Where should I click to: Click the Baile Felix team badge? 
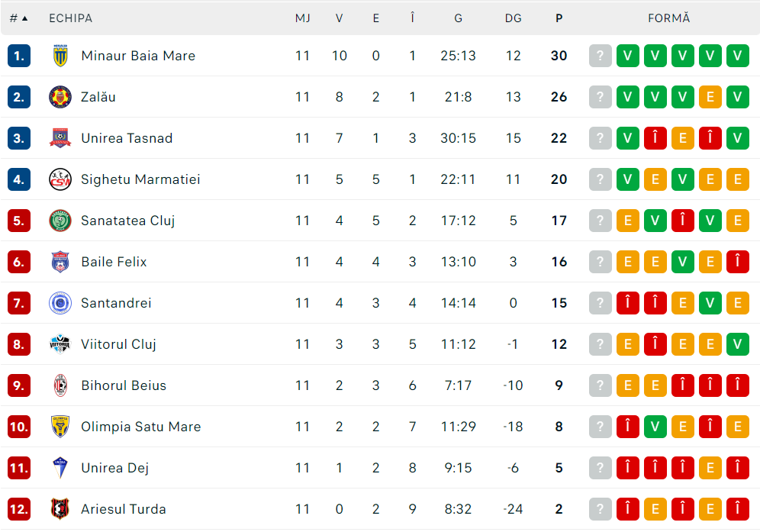pyautogui.click(x=60, y=262)
